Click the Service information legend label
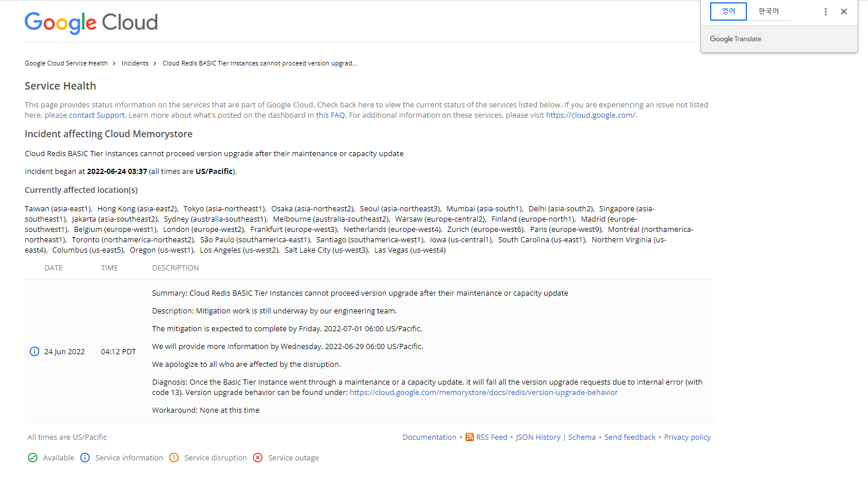 click(x=129, y=458)
